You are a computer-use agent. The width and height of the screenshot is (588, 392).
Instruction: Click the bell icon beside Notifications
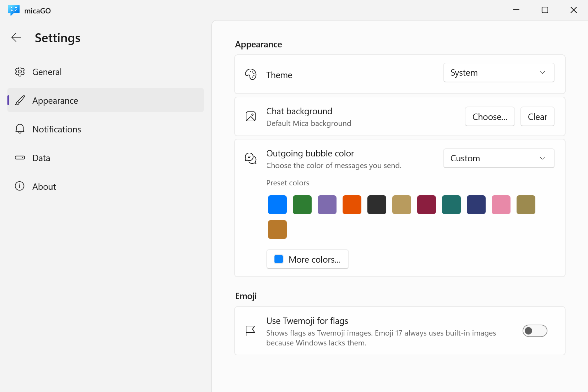pyautogui.click(x=20, y=129)
